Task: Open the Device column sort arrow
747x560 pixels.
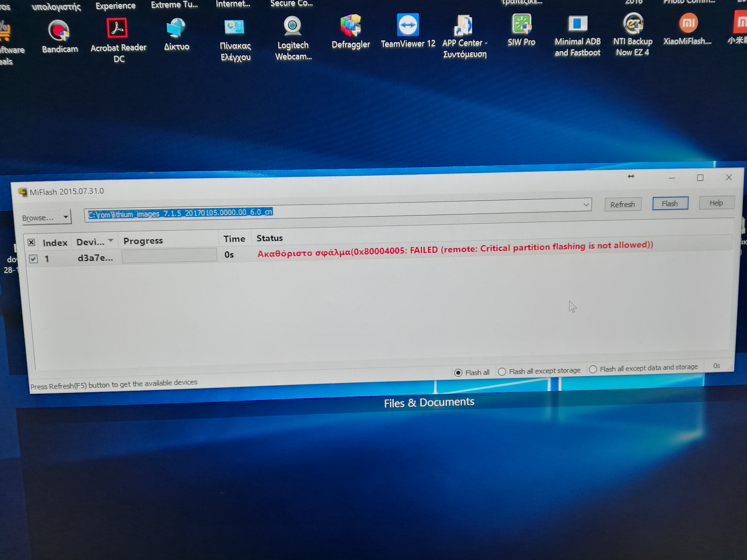Action: 110,241
